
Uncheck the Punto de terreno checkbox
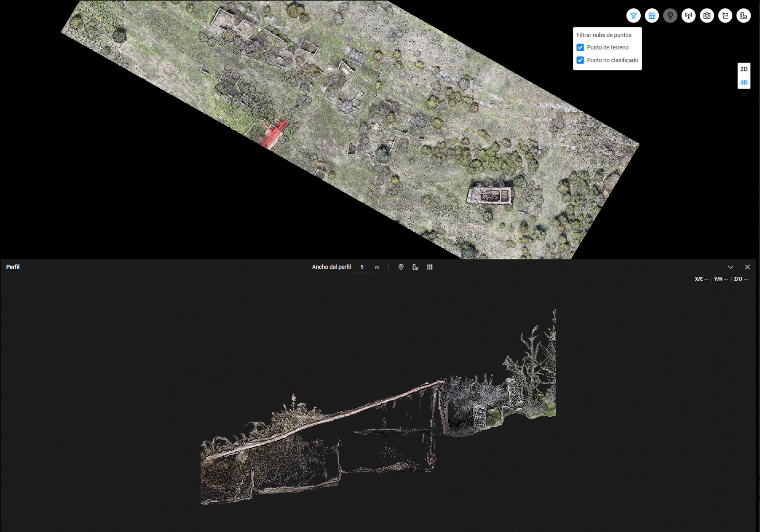click(x=580, y=47)
